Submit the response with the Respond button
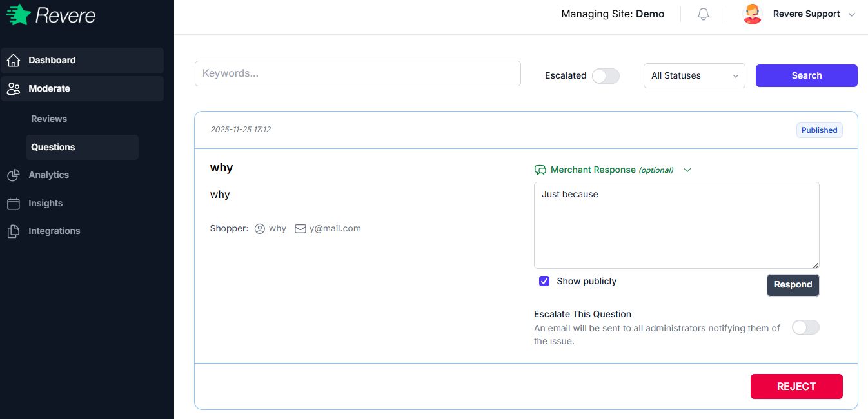 pyautogui.click(x=793, y=284)
